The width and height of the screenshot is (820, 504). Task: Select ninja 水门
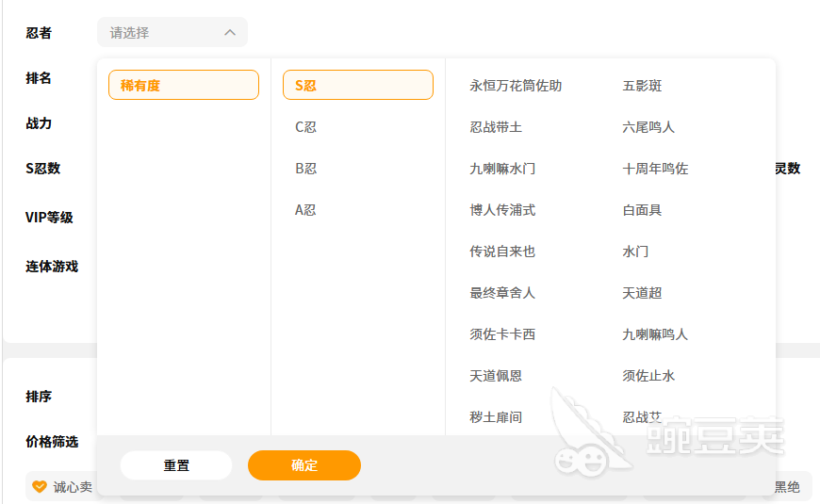(x=635, y=252)
